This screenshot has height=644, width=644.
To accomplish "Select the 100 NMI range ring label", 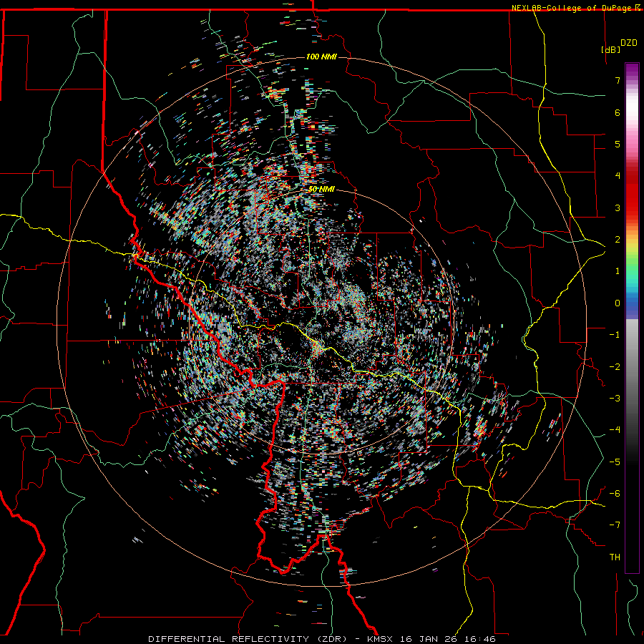I will pos(321,57).
